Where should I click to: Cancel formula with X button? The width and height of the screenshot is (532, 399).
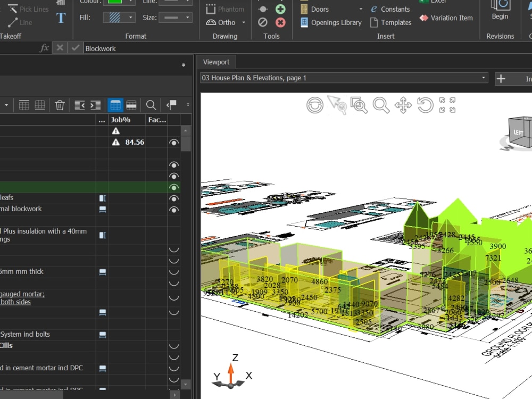click(60, 48)
